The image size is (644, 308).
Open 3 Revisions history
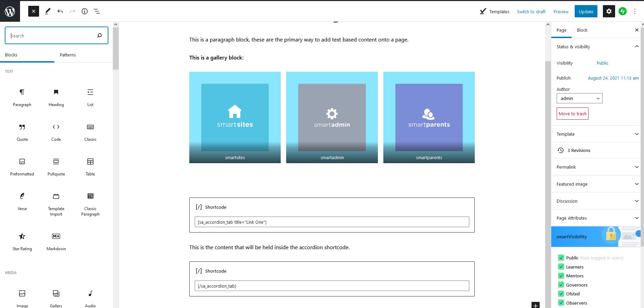(596, 150)
